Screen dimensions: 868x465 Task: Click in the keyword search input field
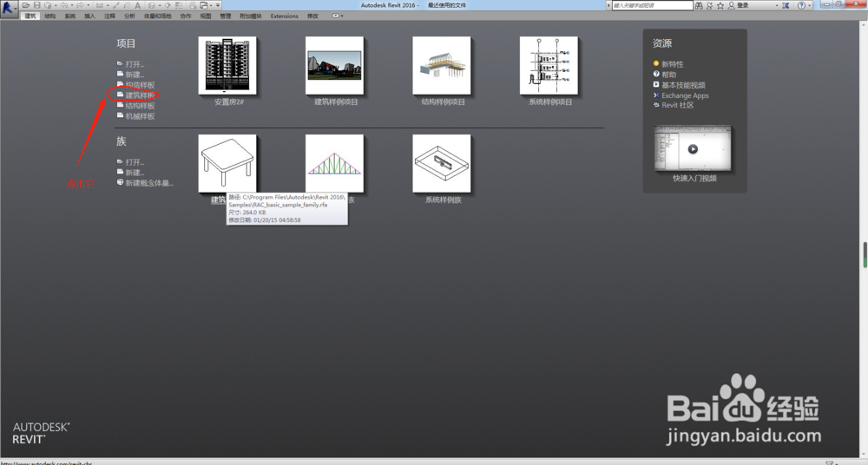pyautogui.click(x=652, y=5)
